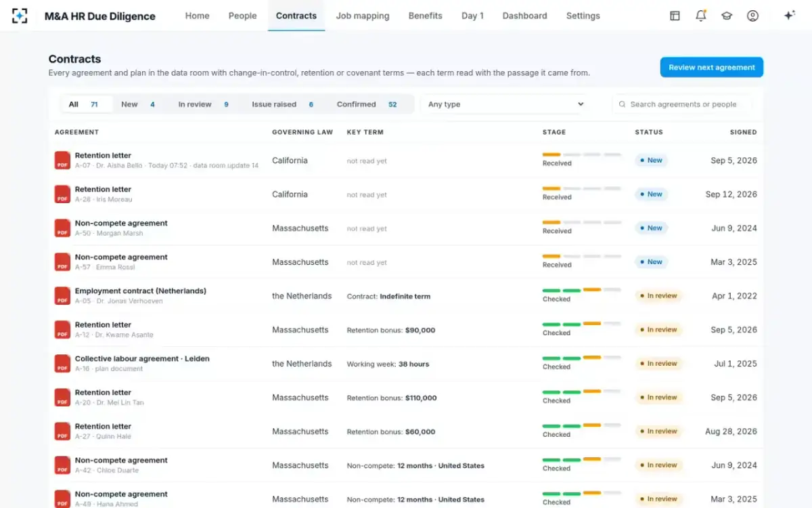Sort by the Signed column header
The height and width of the screenshot is (508, 812).
[x=744, y=132]
